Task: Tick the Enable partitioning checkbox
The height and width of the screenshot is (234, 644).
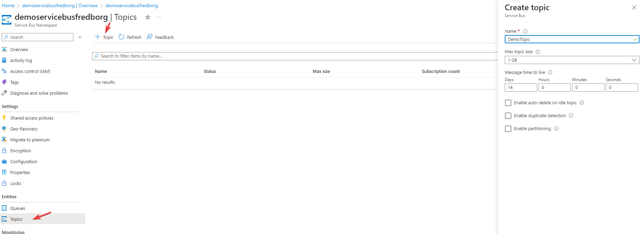Action: [508, 129]
